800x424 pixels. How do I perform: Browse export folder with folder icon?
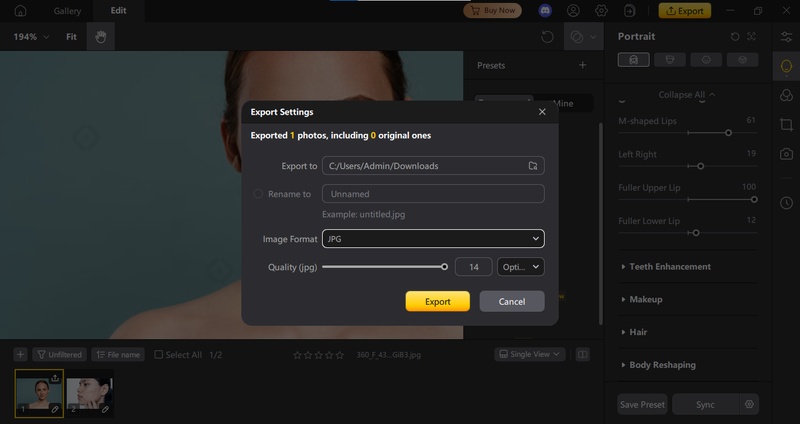point(533,166)
